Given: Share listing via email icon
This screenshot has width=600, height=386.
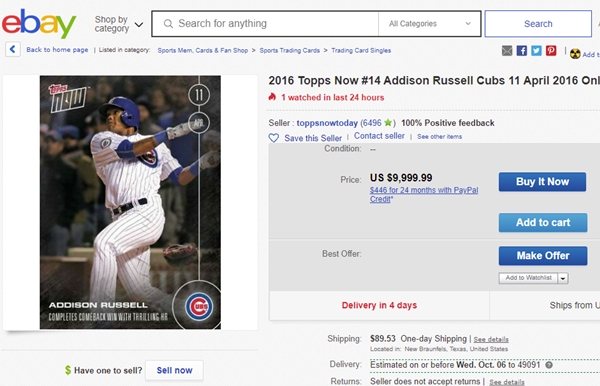Looking at the screenshot, I should 507,50.
